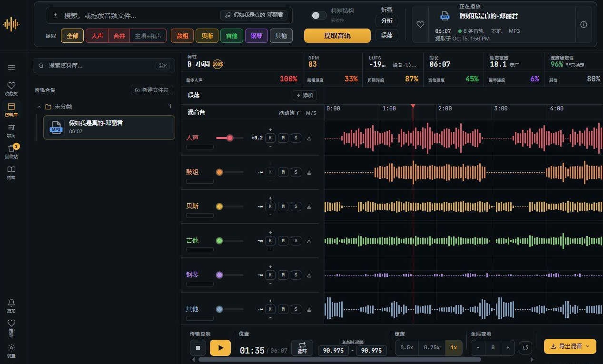The height and width of the screenshot is (364, 603).
Task: Mute the 人声 track
Action: pos(283,138)
